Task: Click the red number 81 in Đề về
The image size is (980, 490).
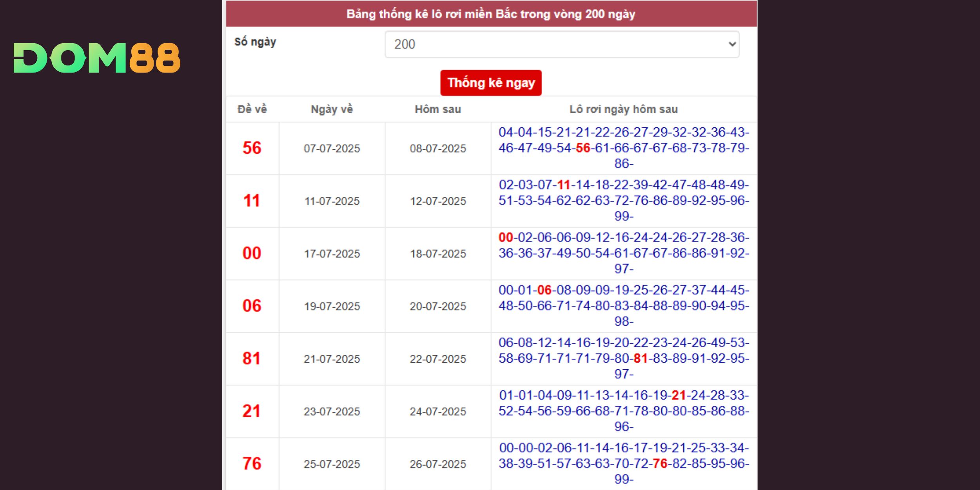Action: point(252,359)
